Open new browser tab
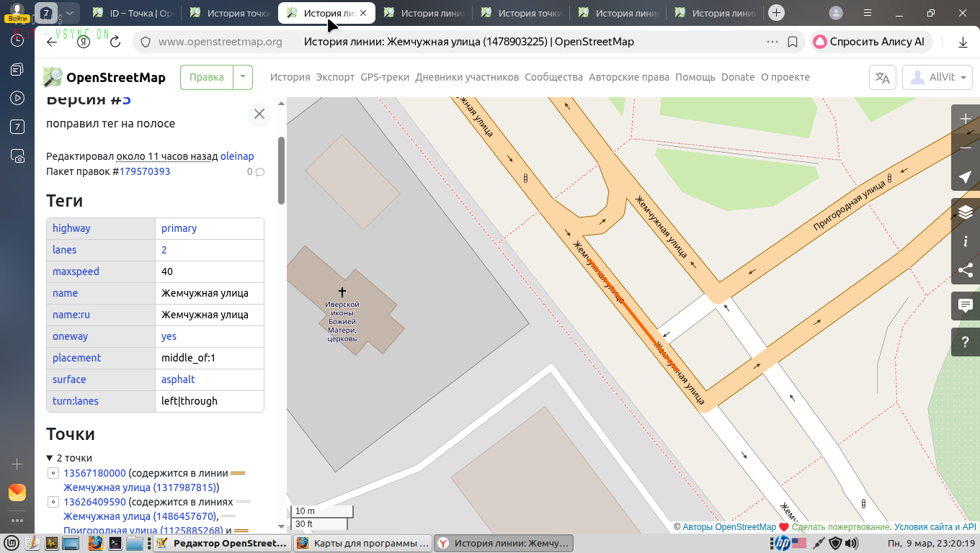Screen dimensions: 980x553 click(x=776, y=12)
